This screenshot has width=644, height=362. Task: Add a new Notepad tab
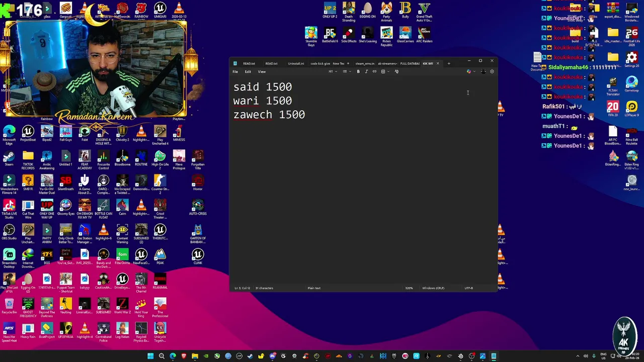click(449, 63)
